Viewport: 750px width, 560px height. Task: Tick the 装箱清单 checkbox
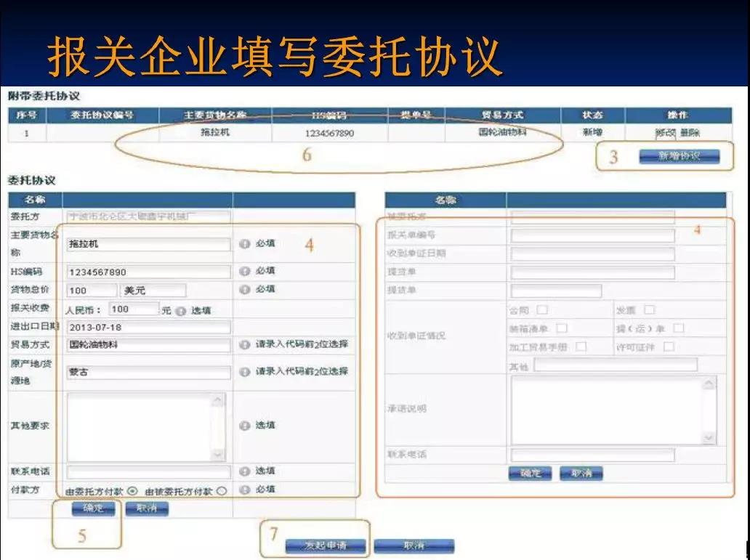562,328
